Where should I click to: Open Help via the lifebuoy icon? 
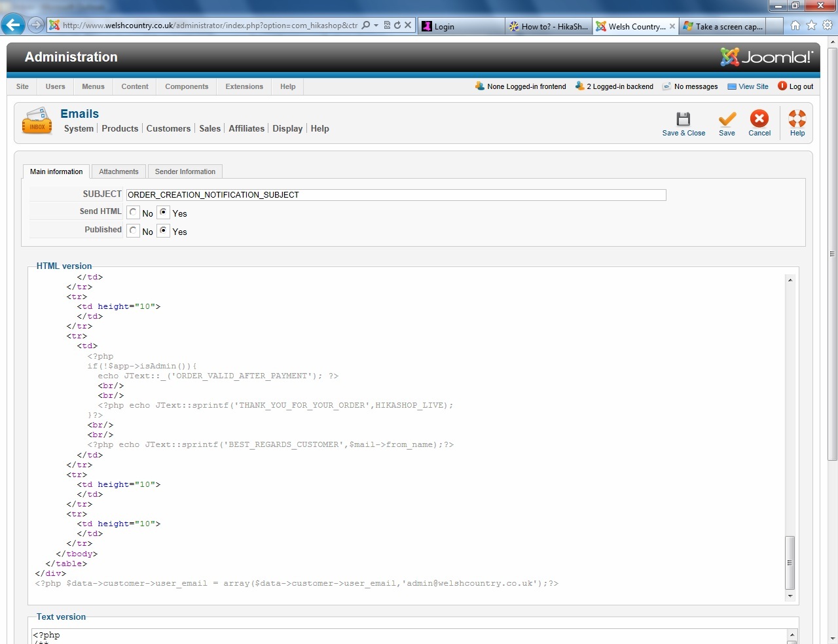797,119
